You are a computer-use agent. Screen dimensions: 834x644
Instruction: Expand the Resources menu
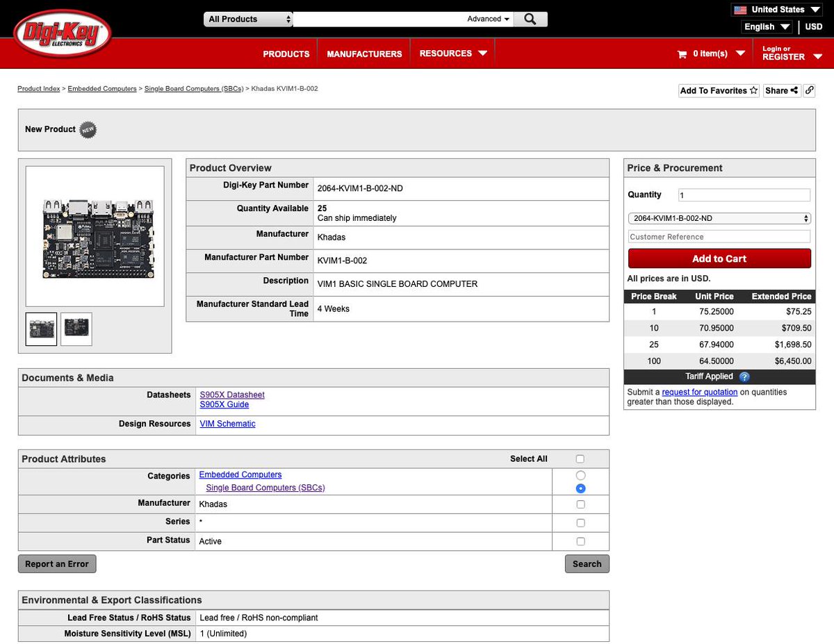tap(452, 53)
